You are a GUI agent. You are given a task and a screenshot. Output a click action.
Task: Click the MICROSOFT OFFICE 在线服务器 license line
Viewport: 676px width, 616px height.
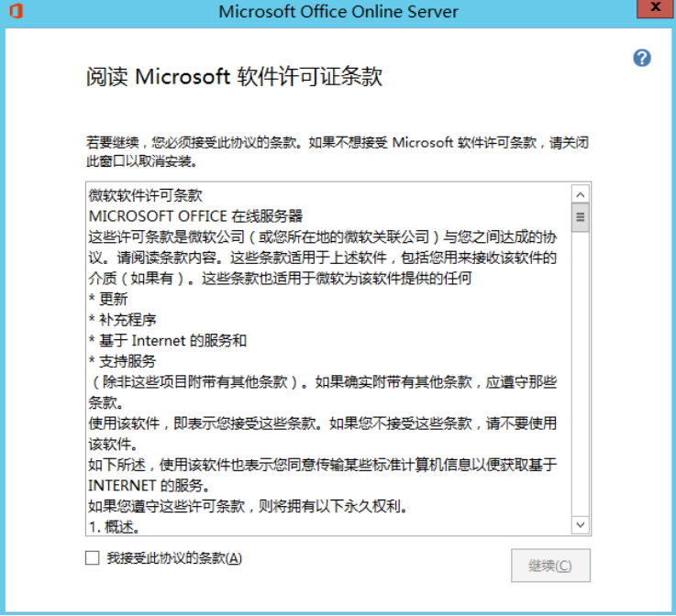coord(195,215)
